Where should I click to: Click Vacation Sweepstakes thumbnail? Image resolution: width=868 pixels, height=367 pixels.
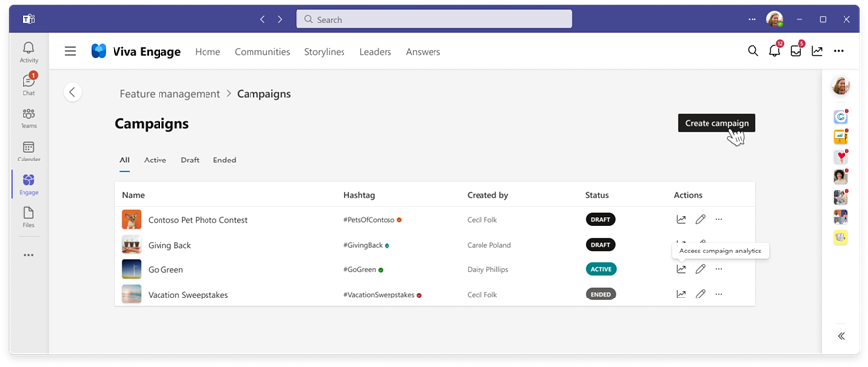click(132, 295)
